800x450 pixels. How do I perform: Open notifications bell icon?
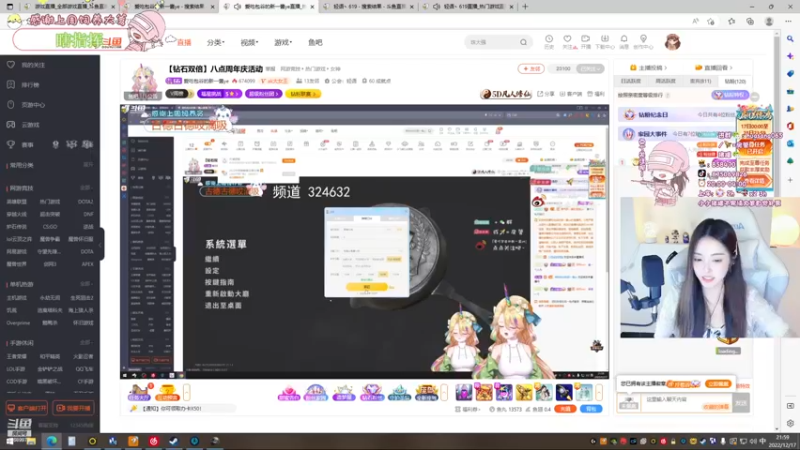(624, 42)
